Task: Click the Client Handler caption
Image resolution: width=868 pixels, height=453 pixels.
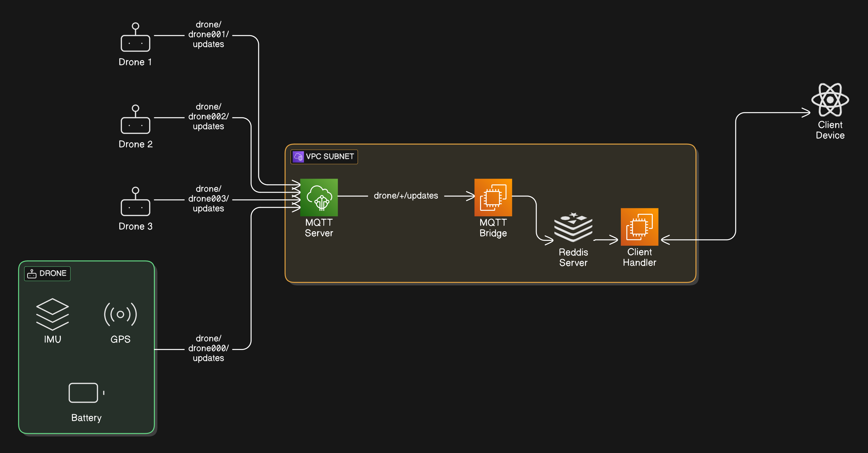Action: pos(639,257)
